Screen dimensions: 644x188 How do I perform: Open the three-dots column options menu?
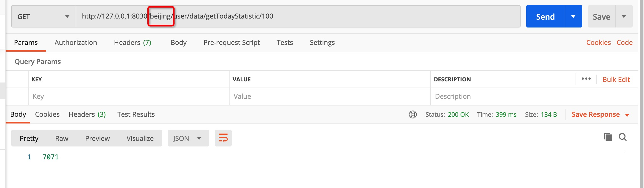[x=586, y=79]
